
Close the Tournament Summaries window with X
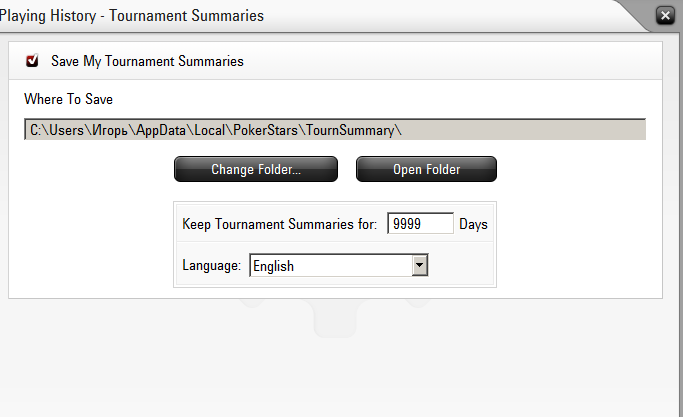tap(664, 15)
